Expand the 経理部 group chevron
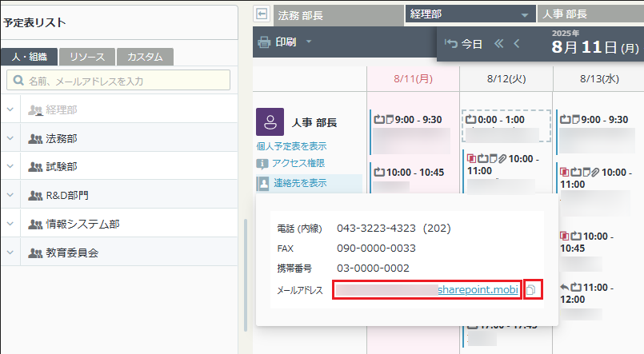644x354 pixels. 10,109
